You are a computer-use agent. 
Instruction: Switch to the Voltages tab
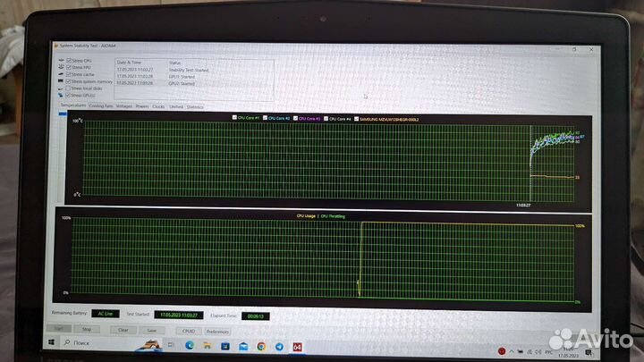pyautogui.click(x=123, y=105)
